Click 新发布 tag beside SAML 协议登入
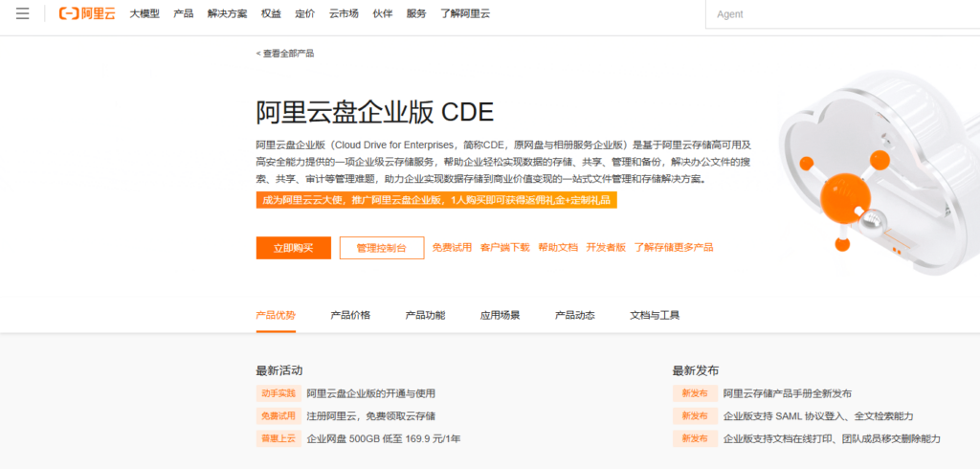The image size is (980, 469). click(695, 415)
